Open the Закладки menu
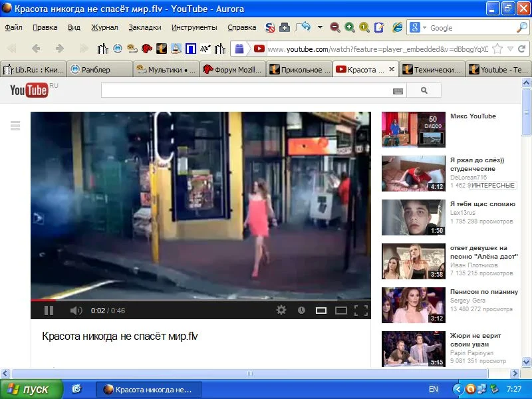The image size is (532, 399). point(144,27)
